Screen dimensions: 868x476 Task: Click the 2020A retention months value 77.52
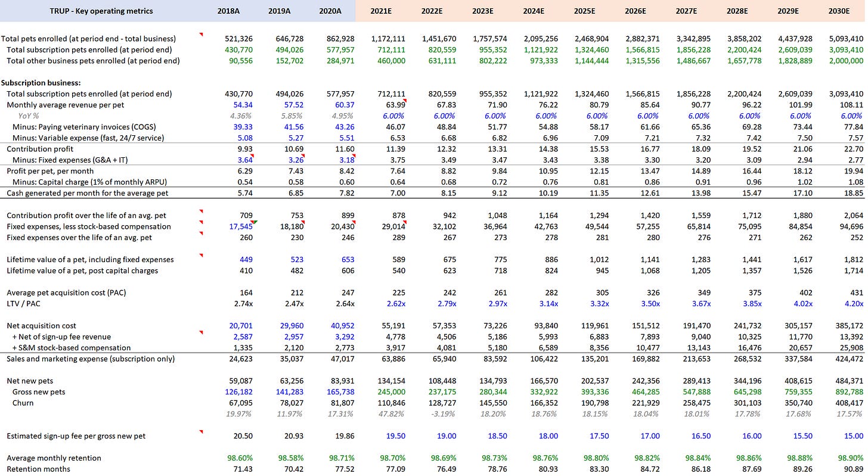(345, 469)
